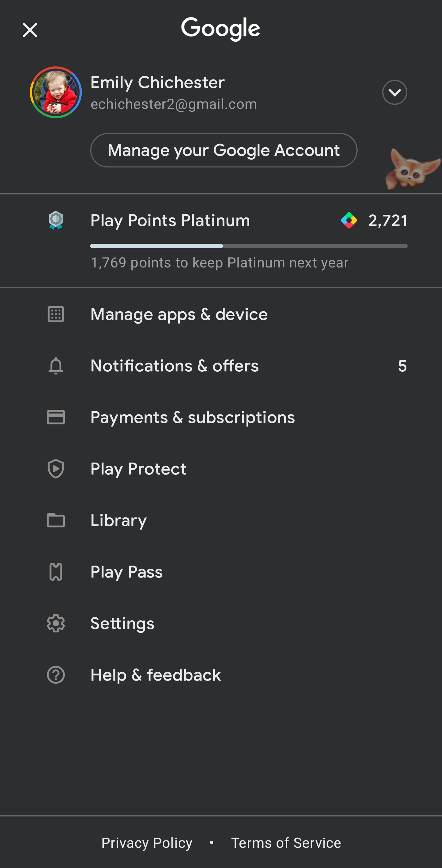Tap the Play Protect shield icon

[x=56, y=469]
